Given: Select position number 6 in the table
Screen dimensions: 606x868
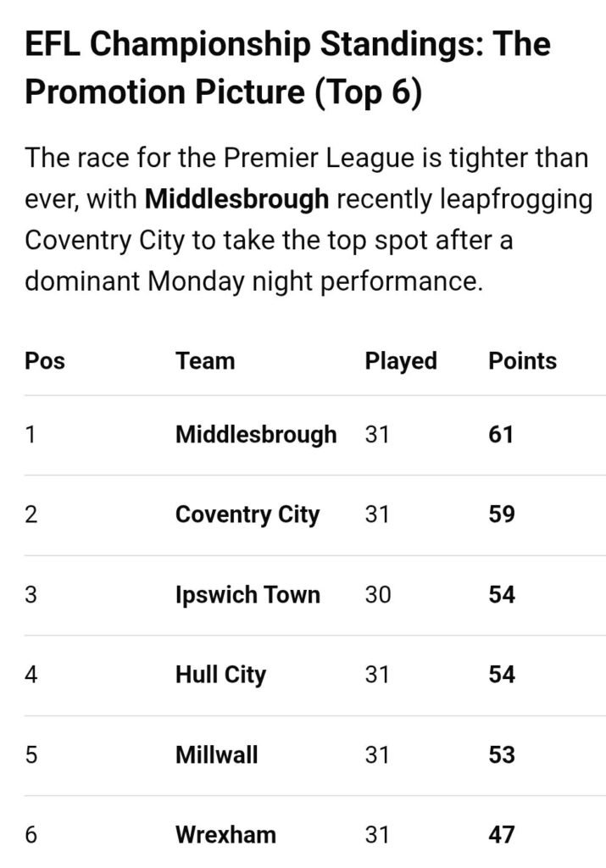Looking at the screenshot, I should [31, 835].
